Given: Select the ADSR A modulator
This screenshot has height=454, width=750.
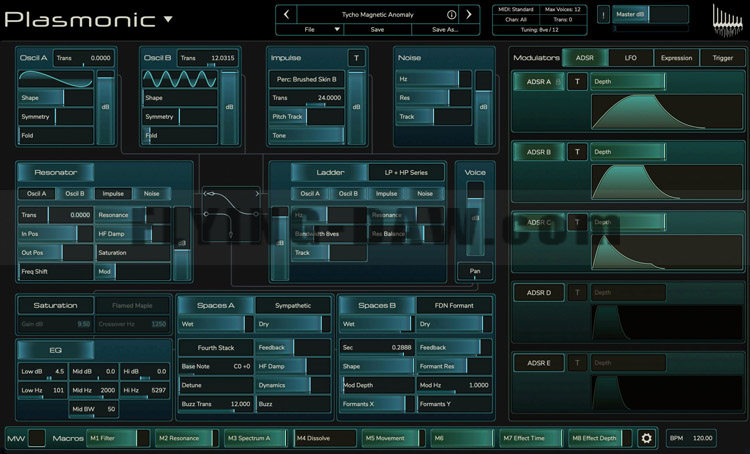Looking at the screenshot, I should (539, 82).
